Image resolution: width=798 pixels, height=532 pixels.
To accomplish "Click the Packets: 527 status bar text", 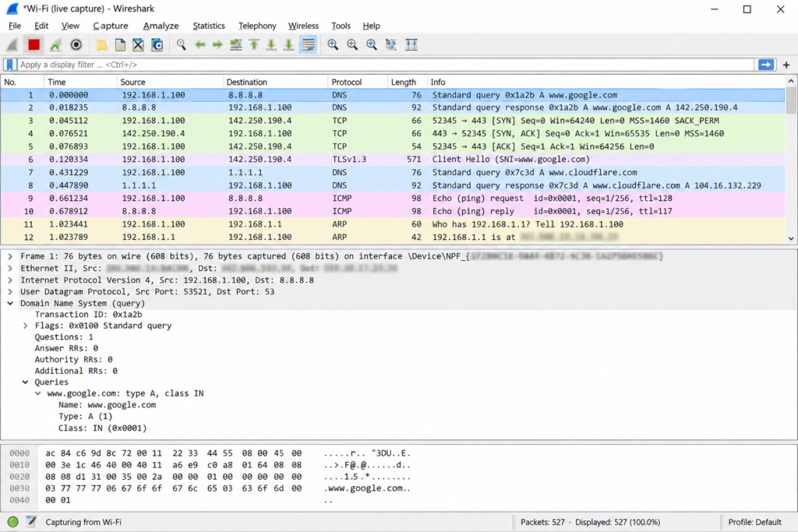I will (542, 522).
